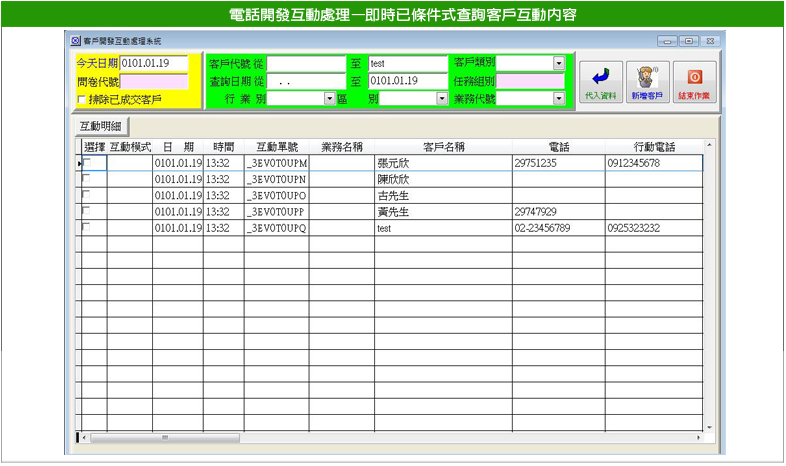
Task: Click the 客戶代號 從 starting input field
Action: tap(306, 63)
